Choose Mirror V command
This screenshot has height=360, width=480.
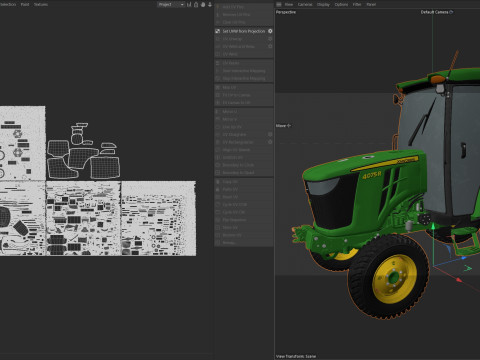pos(244,119)
